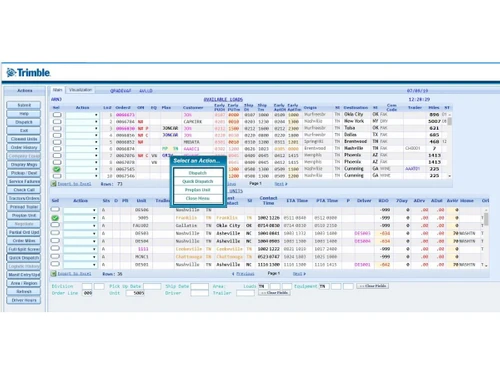Click the Order Line field showing 000
This screenshot has width=500, height=375.
coord(88,293)
